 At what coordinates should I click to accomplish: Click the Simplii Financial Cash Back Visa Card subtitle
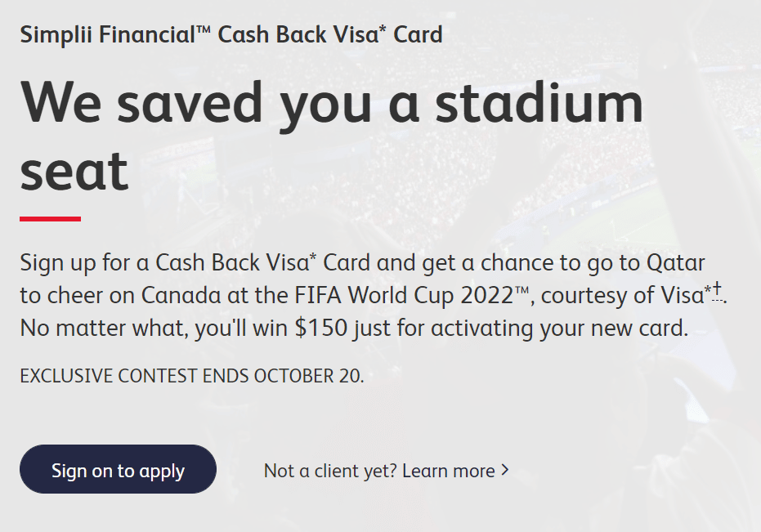231,35
